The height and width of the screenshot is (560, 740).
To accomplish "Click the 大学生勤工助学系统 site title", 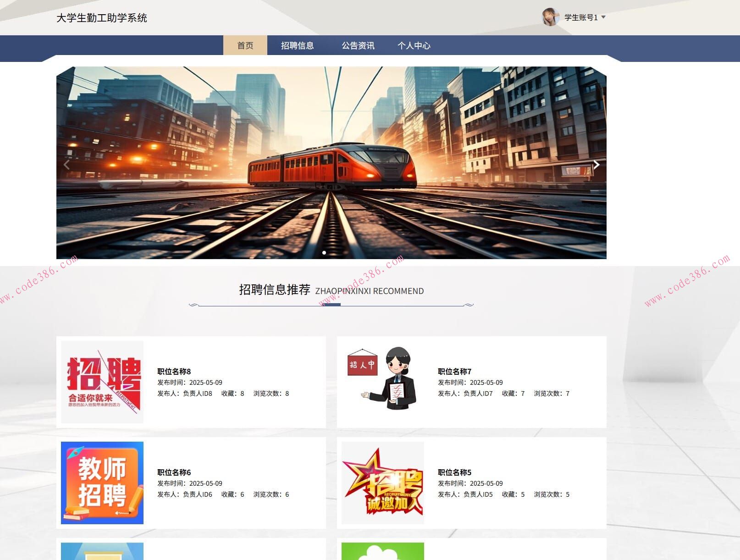I will [x=102, y=18].
